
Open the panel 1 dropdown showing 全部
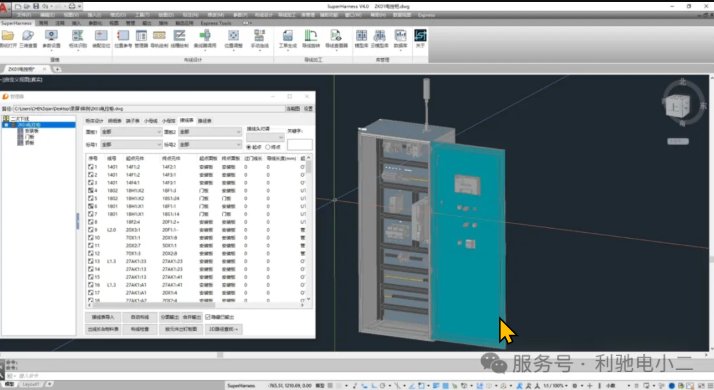[x=131, y=132]
